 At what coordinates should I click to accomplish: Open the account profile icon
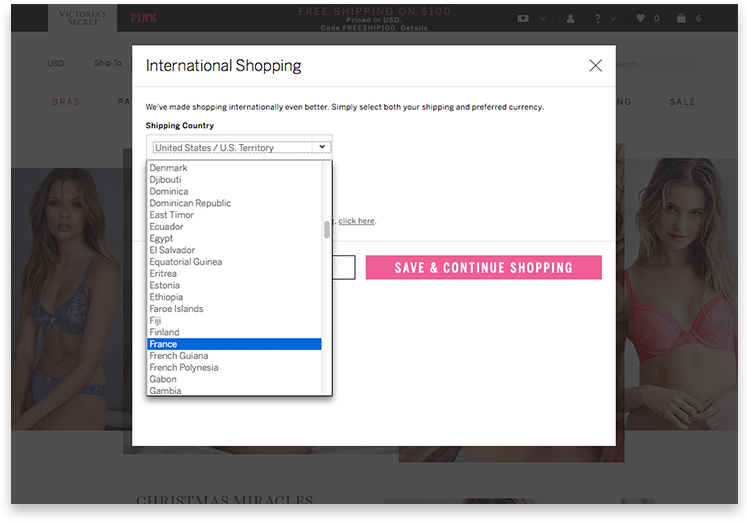tap(570, 19)
